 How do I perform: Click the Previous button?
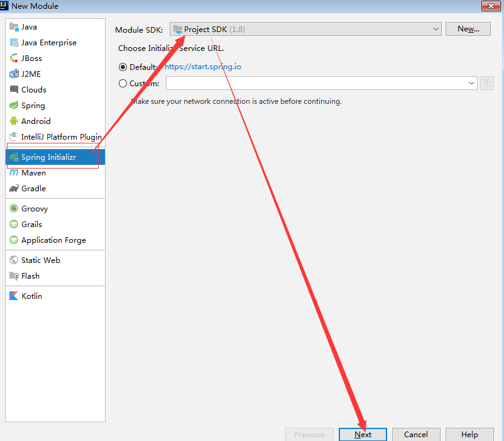click(x=309, y=435)
